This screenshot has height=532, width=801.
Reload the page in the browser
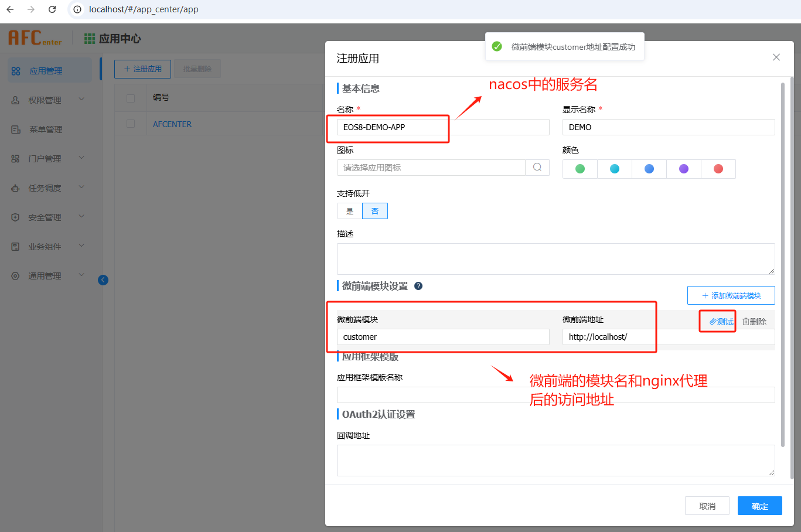[x=52, y=9]
